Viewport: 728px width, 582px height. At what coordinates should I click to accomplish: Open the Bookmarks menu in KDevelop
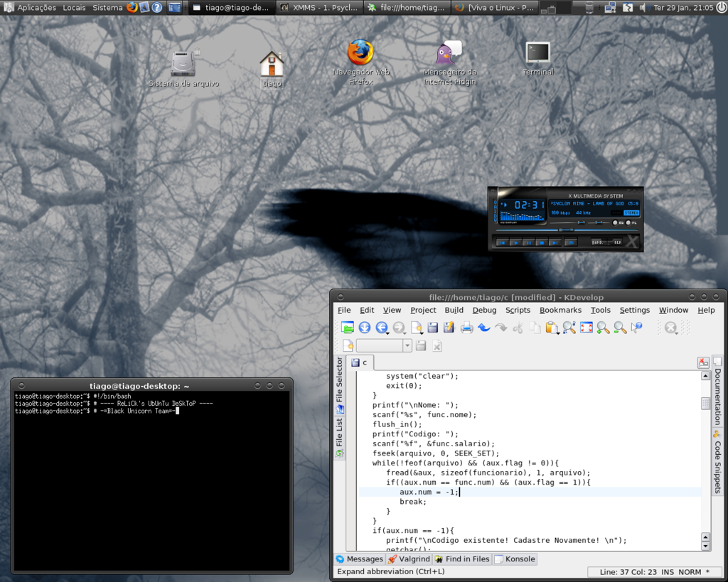560,310
